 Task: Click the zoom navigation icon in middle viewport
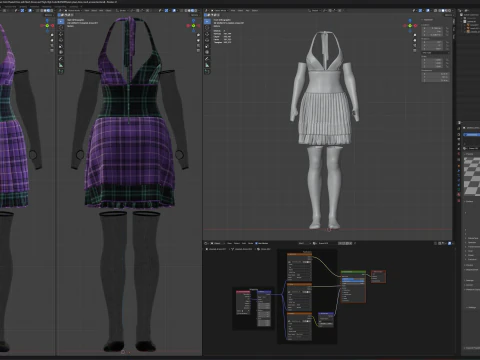click(x=198, y=35)
